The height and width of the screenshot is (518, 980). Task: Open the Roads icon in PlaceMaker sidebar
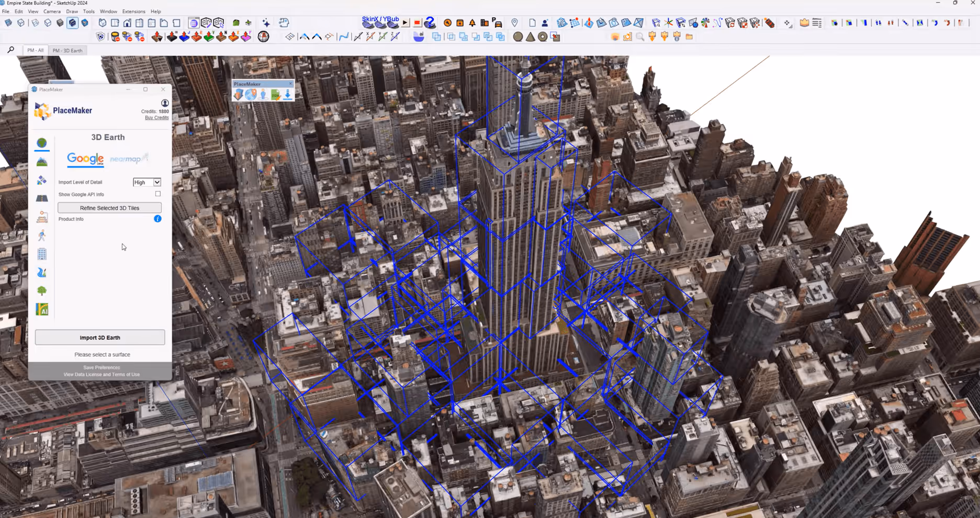[42, 198]
